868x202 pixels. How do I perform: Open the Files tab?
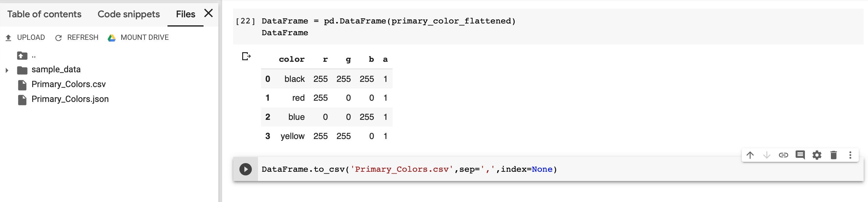click(185, 14)
